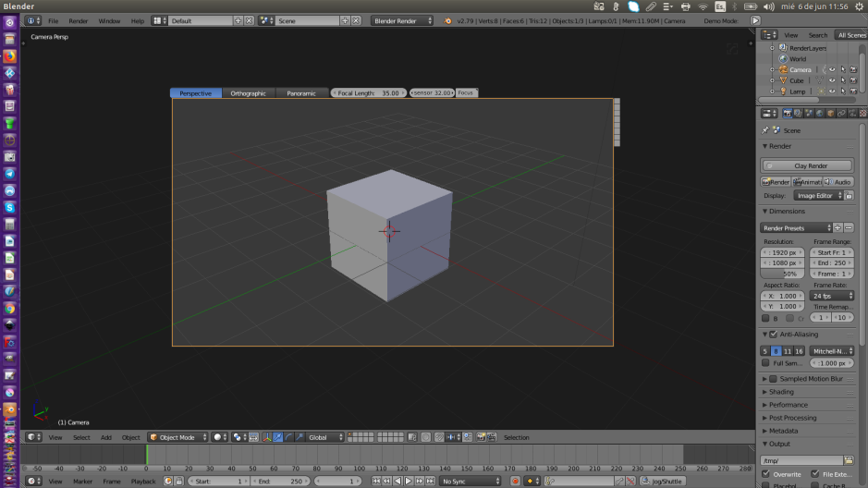868x488 pixels.
Task: Enable the Sampled Motion Blur checkbox
Action: [x=774, y=379]
